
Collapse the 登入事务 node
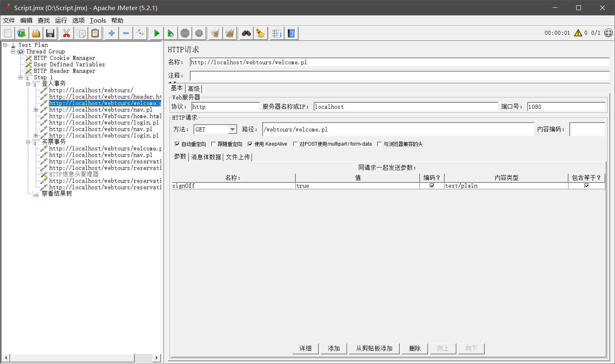[28, 84]
